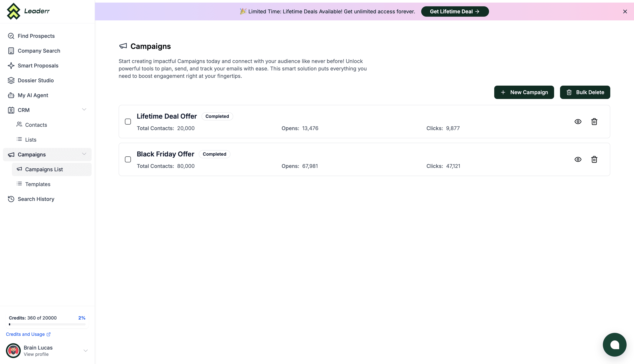Open the Templates submenu item
Viewport: 634px width, 364px height.
[x=37, y=184]
